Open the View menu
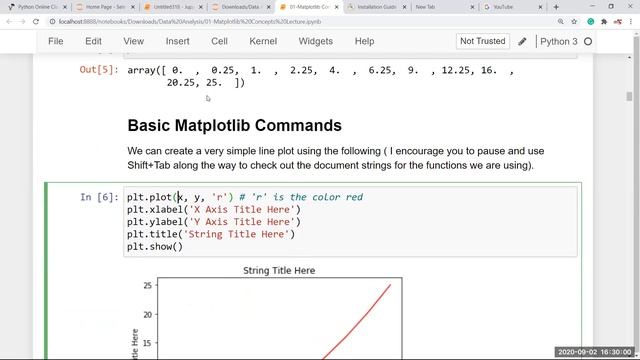This screenshot has height=360, width=640. (x=133, y=41)
